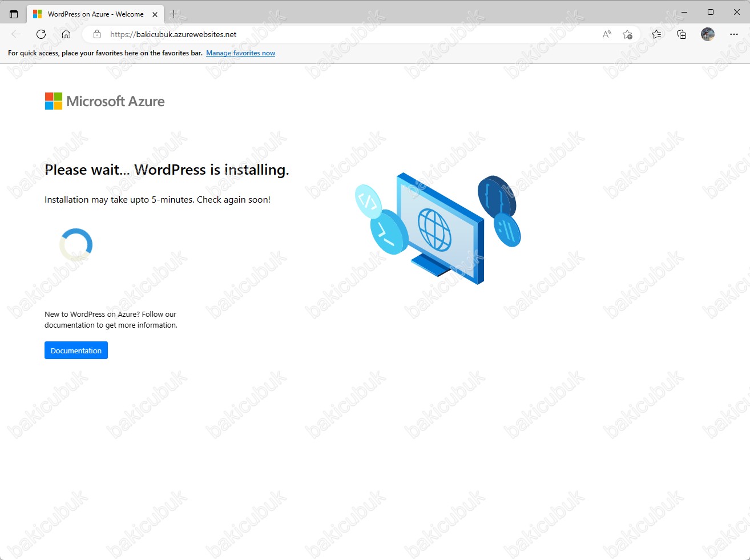Click the tab's Microsoft favicon

[x=38, y=14]
